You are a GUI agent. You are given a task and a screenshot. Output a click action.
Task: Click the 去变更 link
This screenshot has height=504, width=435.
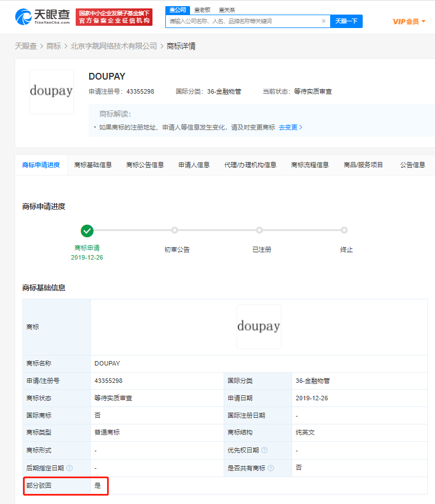pyautogui.click(x=290, y=127)
